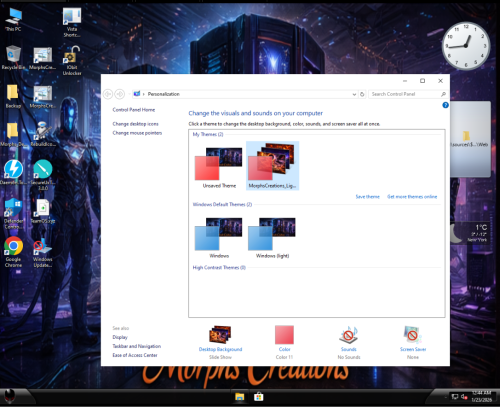Open Taskbar and Navigation link
Viewport: 500px width, 407px height.
coord(137,346)
